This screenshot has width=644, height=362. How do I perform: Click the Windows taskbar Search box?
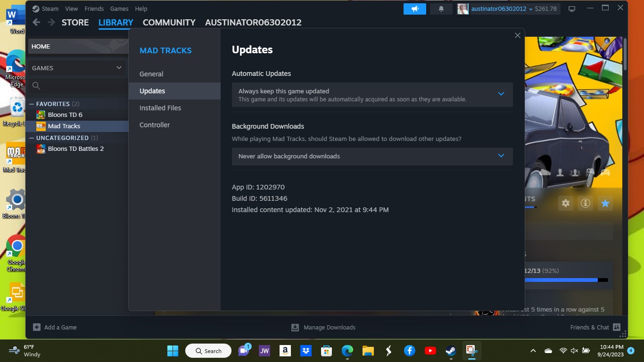click(208, 351)
